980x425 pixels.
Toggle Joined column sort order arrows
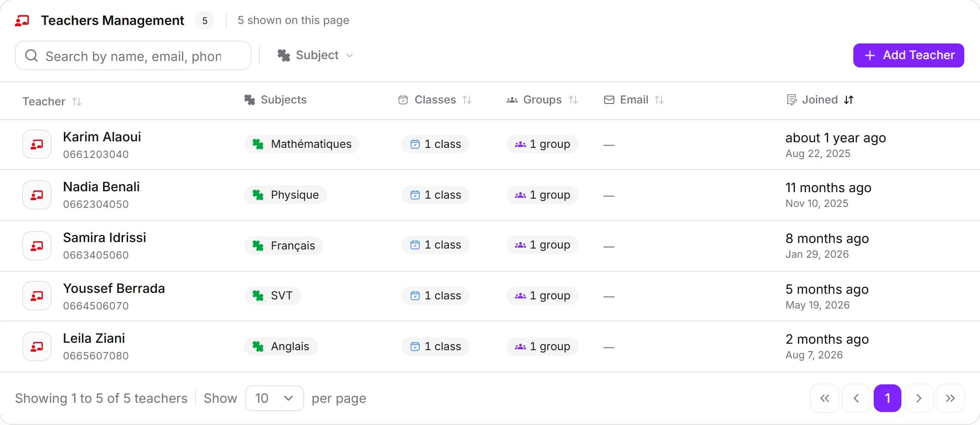(849, 100)
